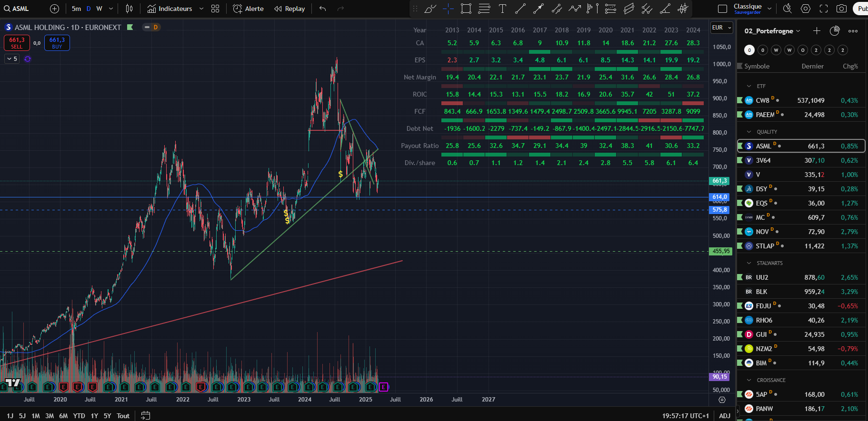The height and width of the screenshot is (421, 868).
Task: Open the candlestick chart type selector
Action: click(x=129, y=9)
